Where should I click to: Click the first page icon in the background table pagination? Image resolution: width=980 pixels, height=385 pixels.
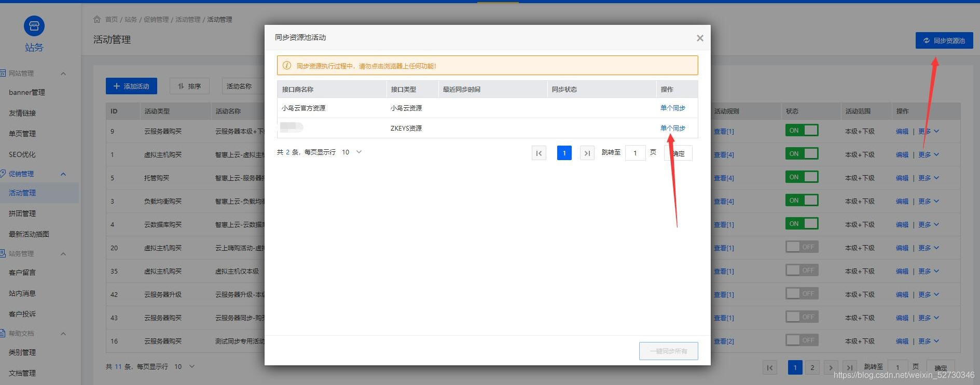click(770, 368)
